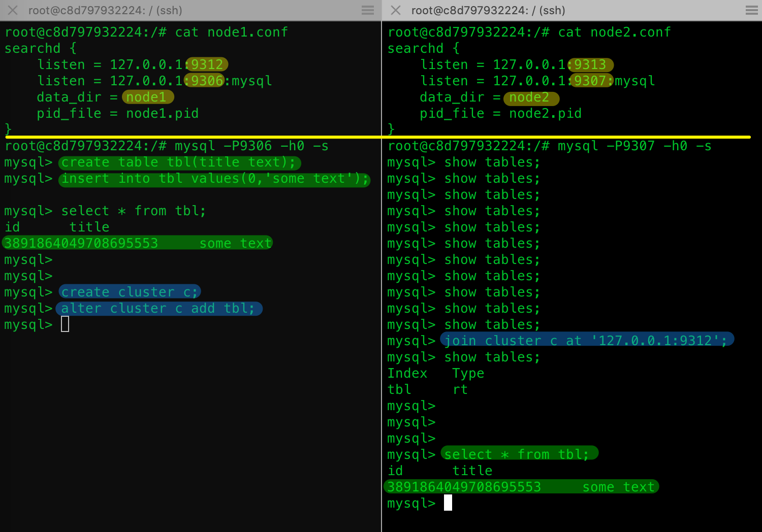
Task: Click the result row in right pane
Action: coord(522,486)
